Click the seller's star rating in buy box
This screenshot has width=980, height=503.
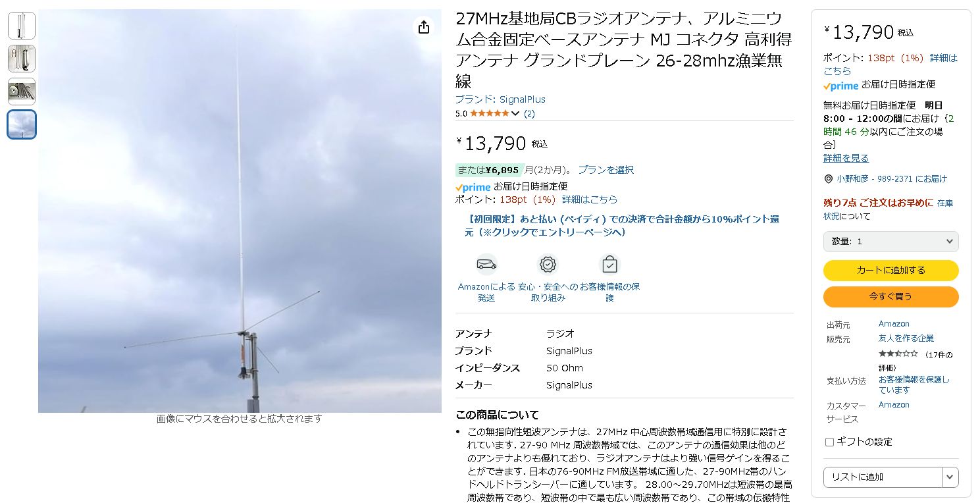pyautogui.click(x=898, y=354)
